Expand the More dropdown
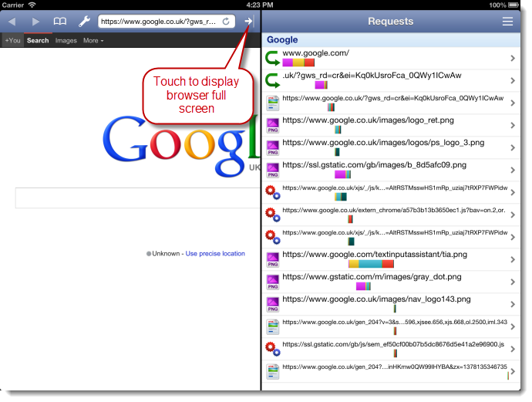This screenshot has width=532, height=402. click(x=93, y=40)
